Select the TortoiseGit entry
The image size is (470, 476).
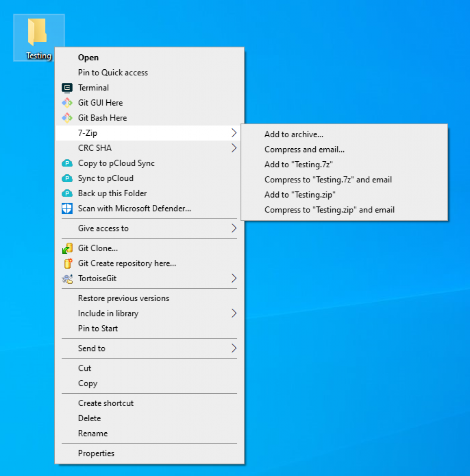point(150,278)
